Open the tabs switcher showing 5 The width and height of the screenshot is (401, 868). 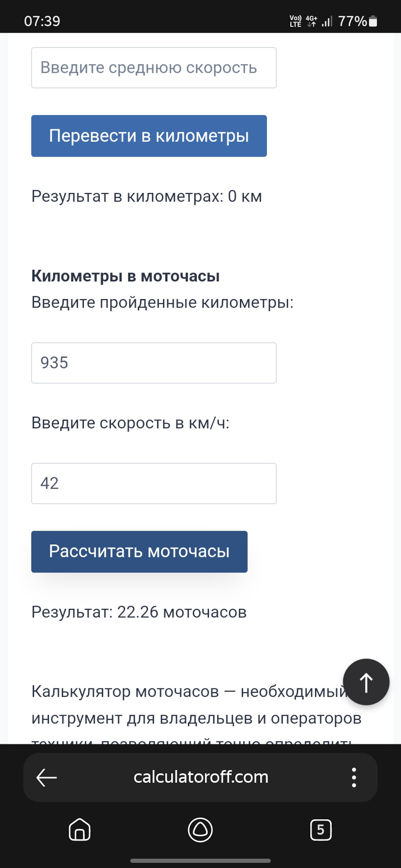click(x=321, y=830)
